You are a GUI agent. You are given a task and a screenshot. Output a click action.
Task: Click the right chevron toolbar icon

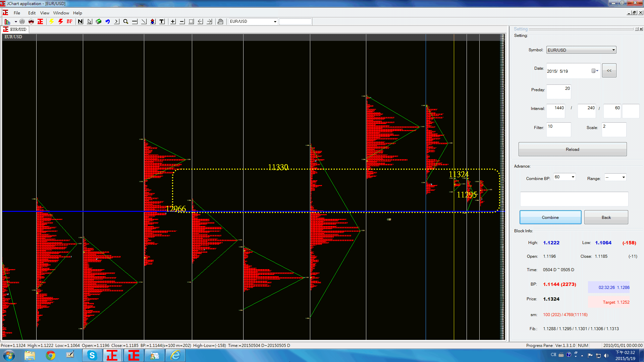117,21
